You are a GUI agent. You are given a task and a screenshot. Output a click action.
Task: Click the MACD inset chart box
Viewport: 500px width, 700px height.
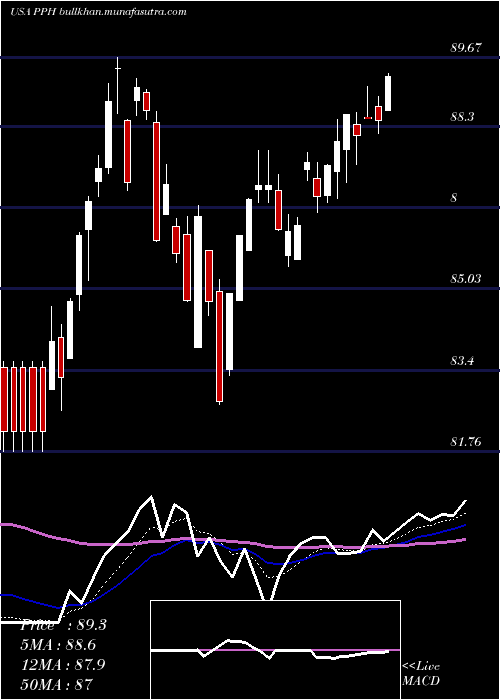275,650
